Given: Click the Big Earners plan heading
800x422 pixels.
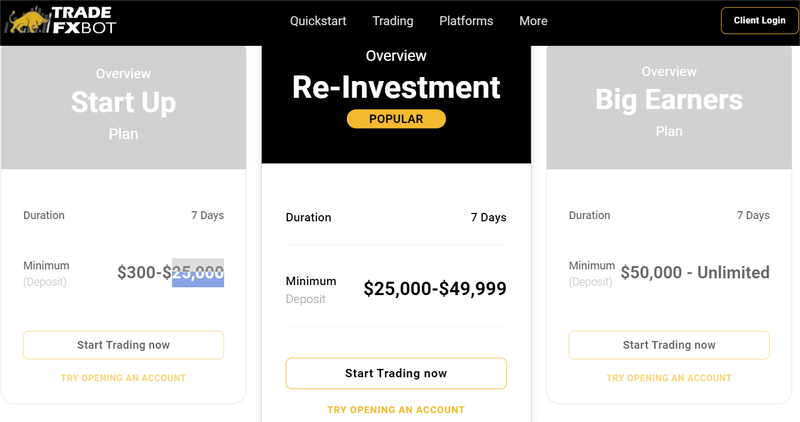Looking at the screenshot, I should (669, 100).
